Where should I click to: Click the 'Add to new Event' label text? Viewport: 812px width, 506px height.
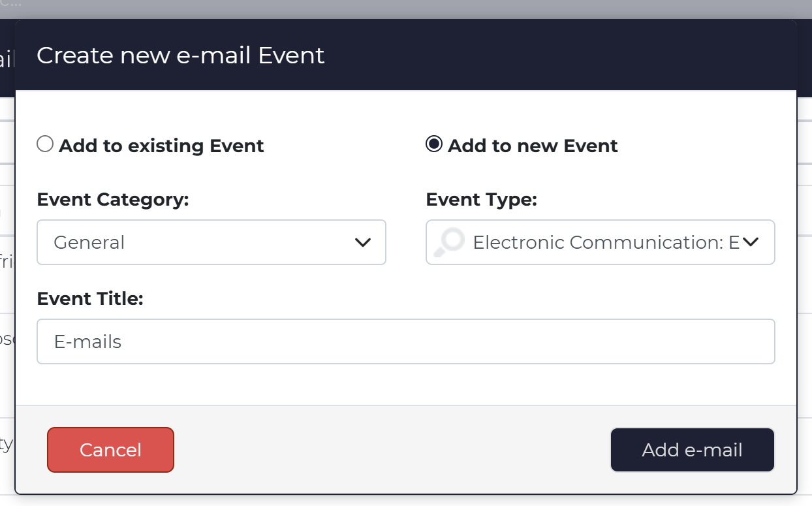(x=533, y=146)
